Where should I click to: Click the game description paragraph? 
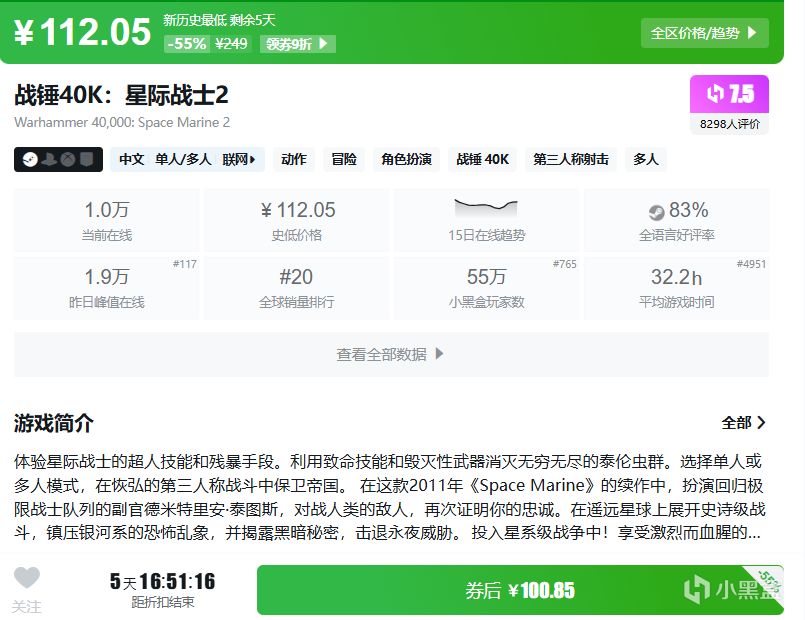(x=389, y=497)
